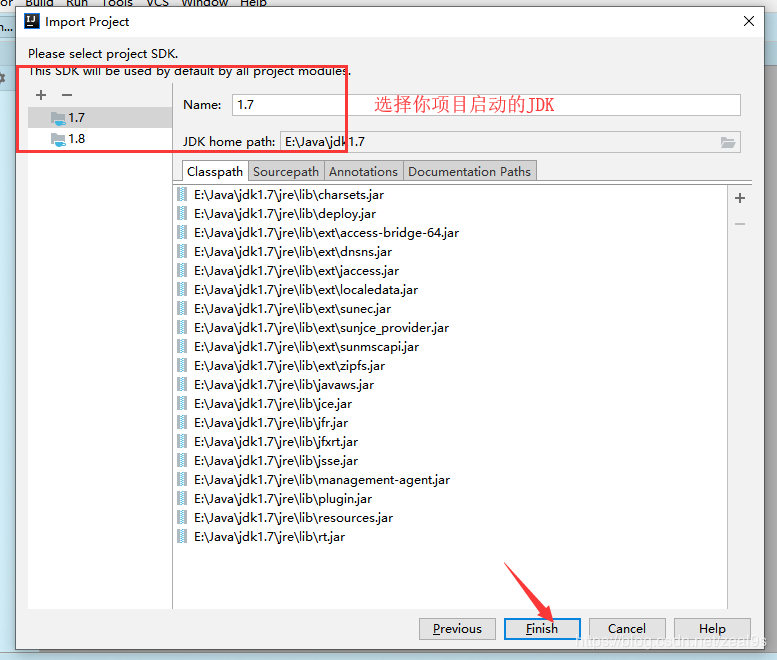
Task: Open the VCS menu in the main window
Action: click(x=158, y=3)
